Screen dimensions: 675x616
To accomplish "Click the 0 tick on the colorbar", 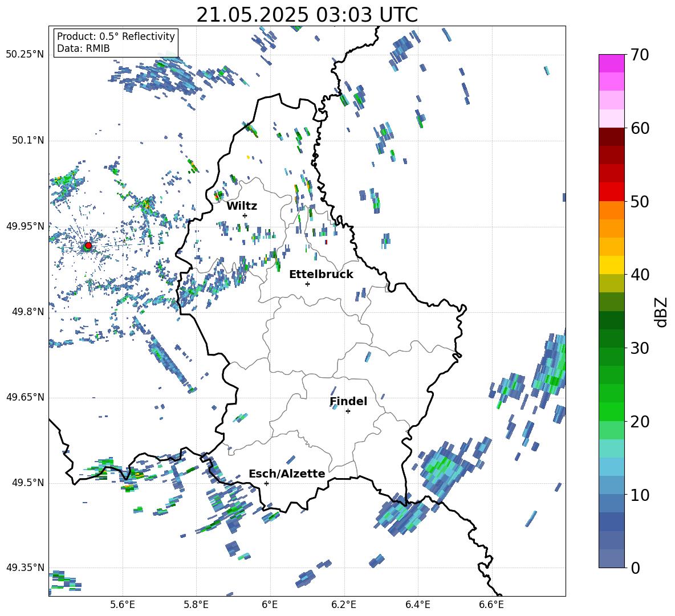I will (635, 568).
